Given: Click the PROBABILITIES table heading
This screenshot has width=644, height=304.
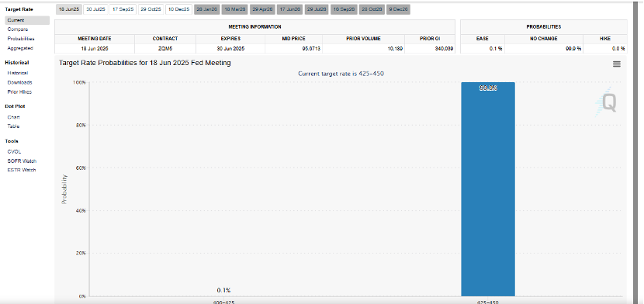Looking at the screenshot, I should (x=544, y=26).
